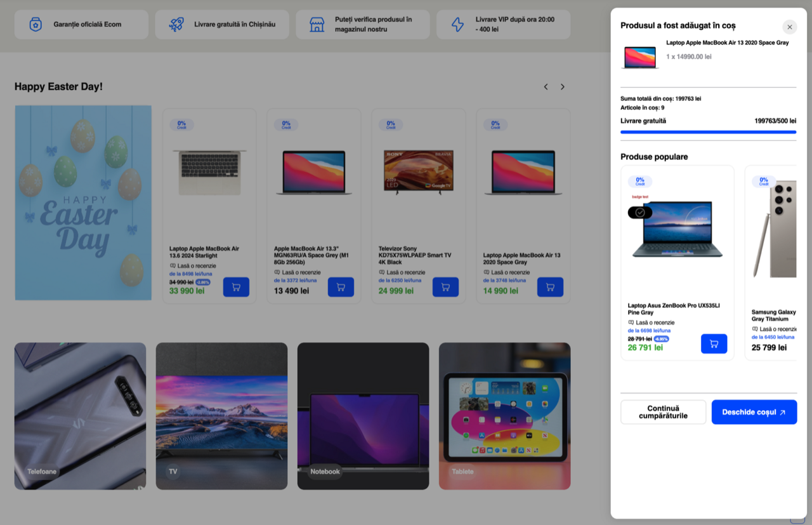Click the lightning icon for VIP delivery
The height and width of the screenshot is (525, 812).
(457, 25)
